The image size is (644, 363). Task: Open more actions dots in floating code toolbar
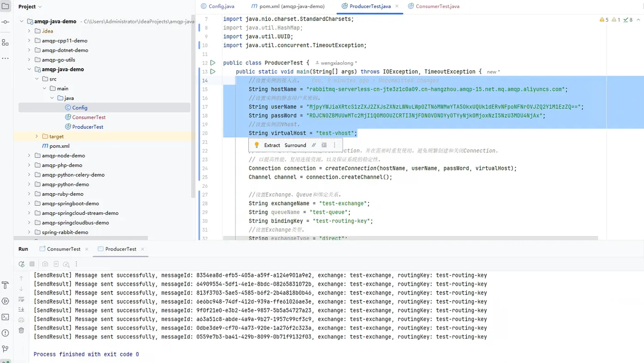tap(334, 145)
